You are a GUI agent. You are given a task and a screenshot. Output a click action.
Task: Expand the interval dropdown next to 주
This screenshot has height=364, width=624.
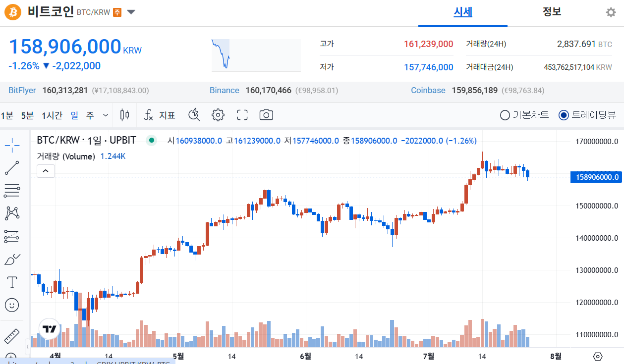tap(105, 115)
